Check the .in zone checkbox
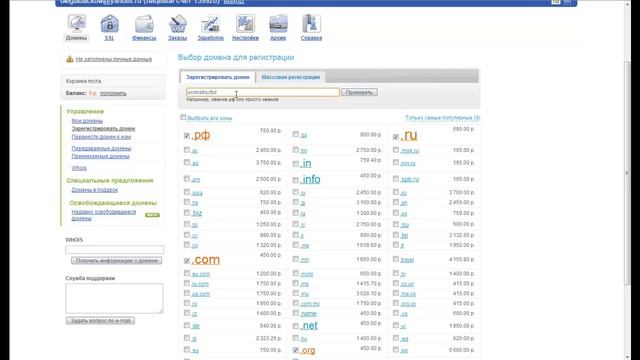The height and width of the screenshot is (360, 640). (296, 164)
